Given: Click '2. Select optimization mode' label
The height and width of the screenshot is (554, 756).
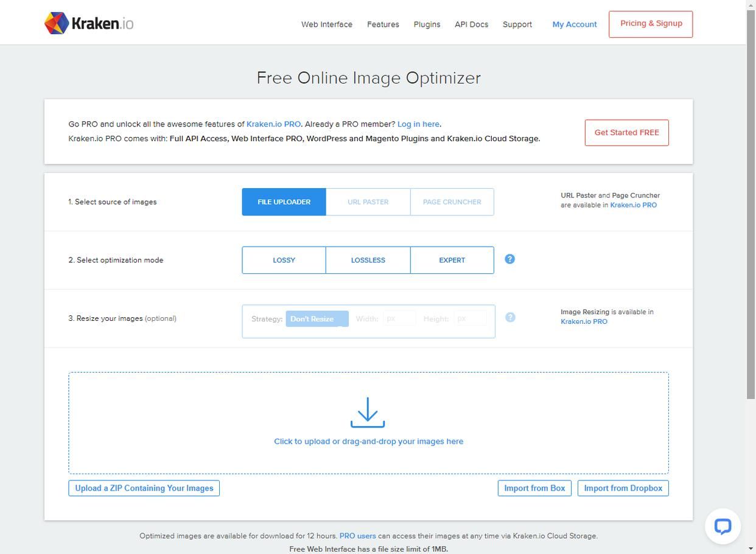Looking at the screenshot, I should (116, 260).
